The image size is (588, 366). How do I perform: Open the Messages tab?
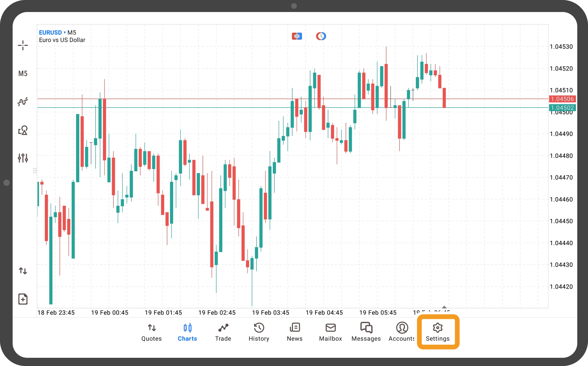366,332
